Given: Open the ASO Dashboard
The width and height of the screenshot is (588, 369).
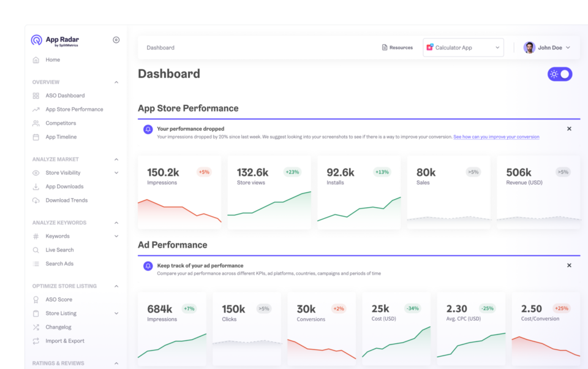Looking at the screenshot, I should [x=64, y=95].
